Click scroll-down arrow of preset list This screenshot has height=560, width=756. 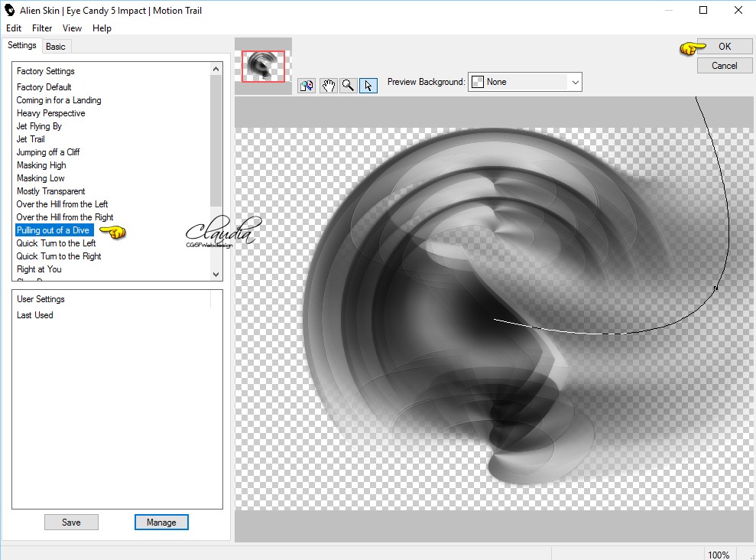pyautogui.click(x=216, y=274)
